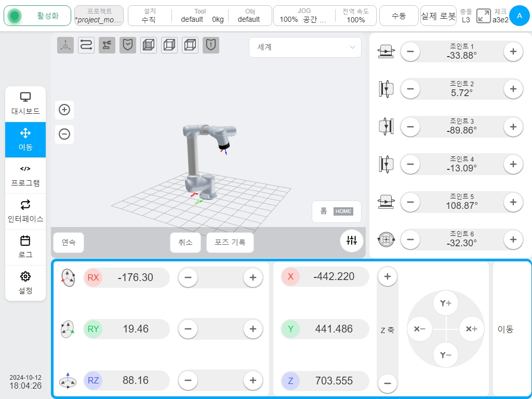Screen dimensions: 532x399
Task: Open the Tool default 0kg settings
Action: 201,16
